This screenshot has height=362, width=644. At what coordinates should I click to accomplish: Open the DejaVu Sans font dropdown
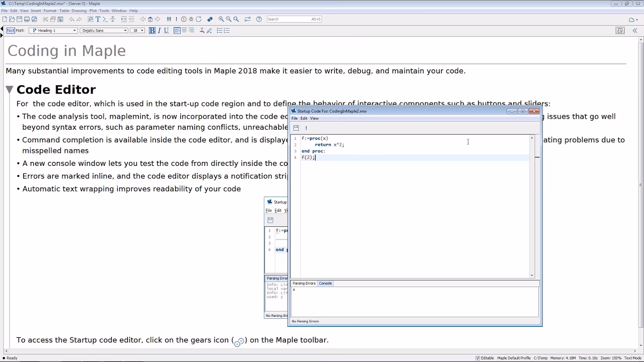click(x=104, y=30)
